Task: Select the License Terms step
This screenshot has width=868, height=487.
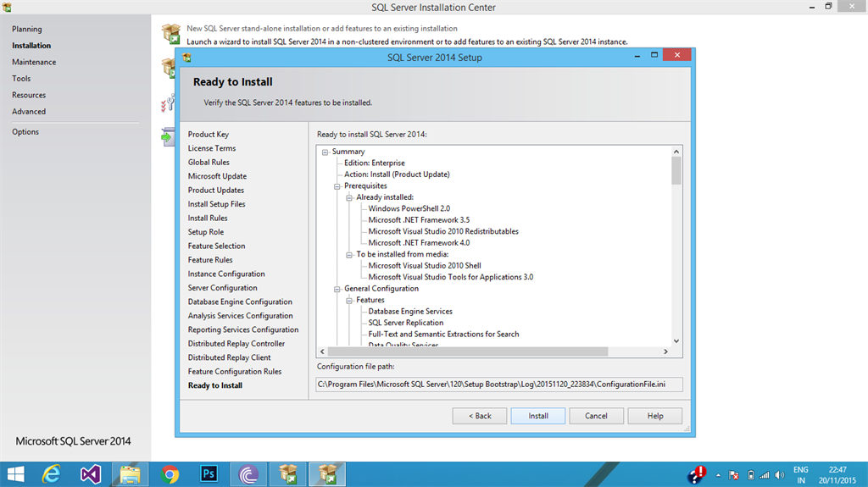Action: point(211,148)
